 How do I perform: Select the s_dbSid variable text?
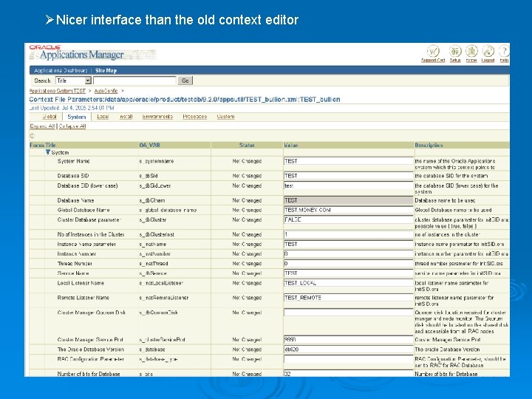tap(149, 176)
